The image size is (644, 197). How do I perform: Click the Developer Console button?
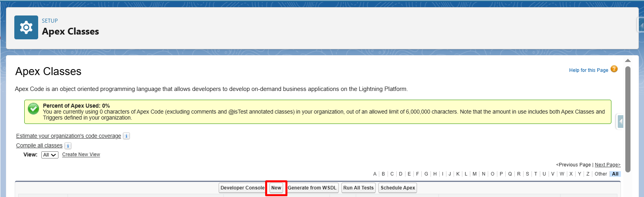(x=242, y=188)
